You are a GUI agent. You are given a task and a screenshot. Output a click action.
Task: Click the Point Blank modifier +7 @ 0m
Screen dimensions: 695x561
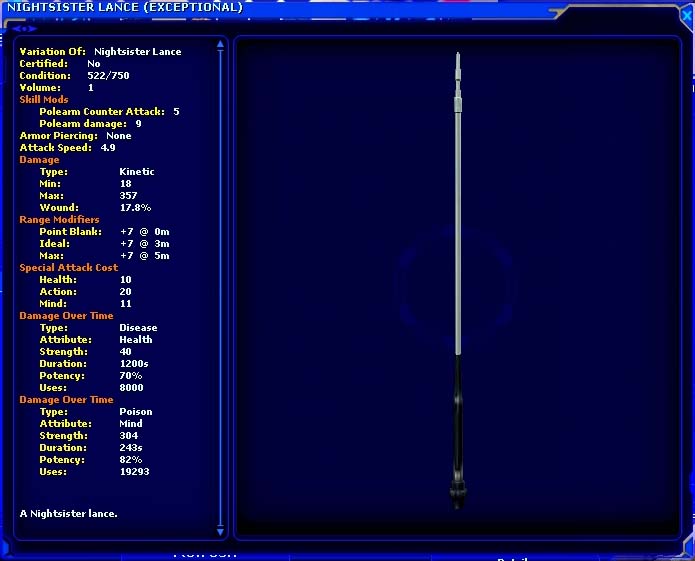pos(144,231)
